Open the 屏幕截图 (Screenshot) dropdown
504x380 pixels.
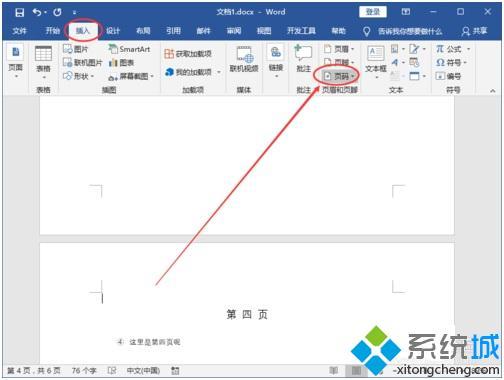click(132, 76)
